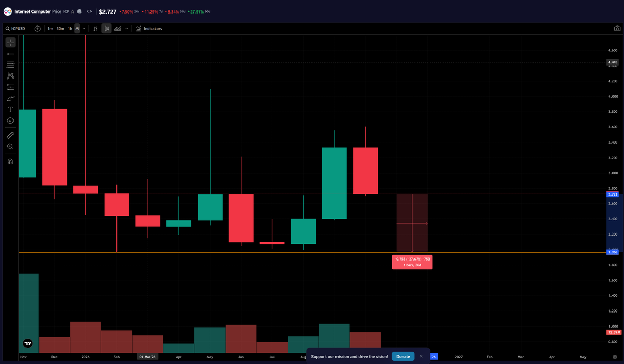This screenshot has height=364, width=624.
Task: Pick the brush drawing tool
Action: [10, 98]
